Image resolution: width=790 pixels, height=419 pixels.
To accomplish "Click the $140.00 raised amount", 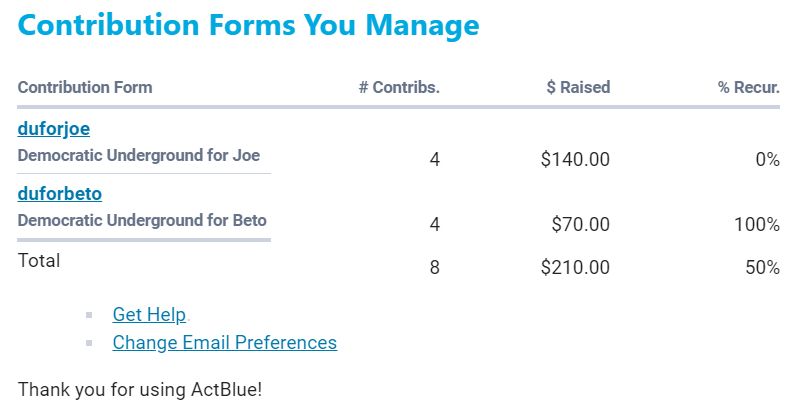I will (574, 159).
